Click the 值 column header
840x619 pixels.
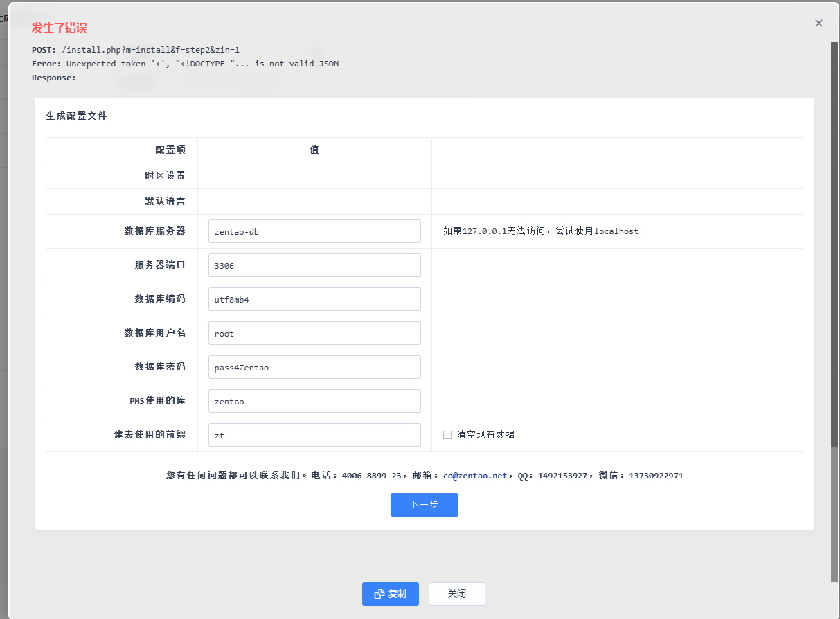[314, 150]
